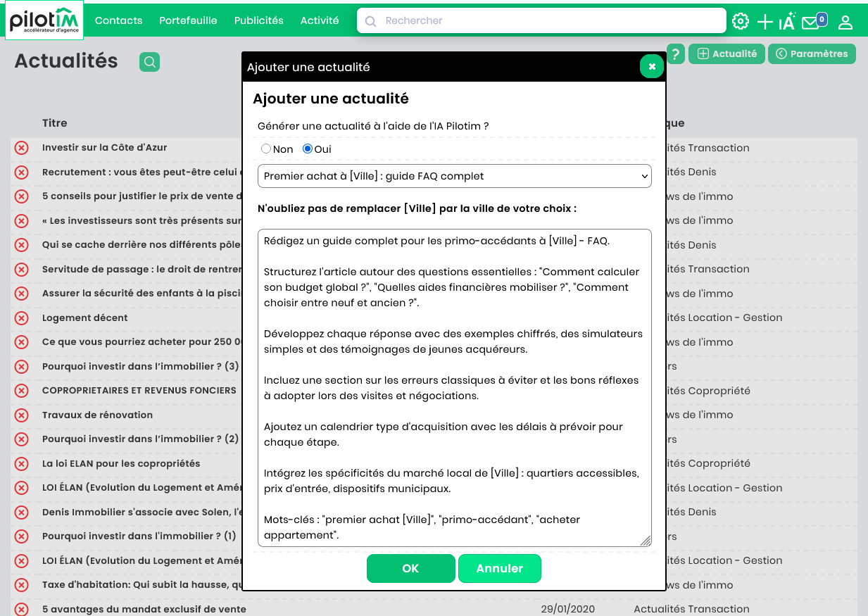Click the plus add icon in header
The height and width of the screenshot is (616, 868).
(x=765, y=22)
